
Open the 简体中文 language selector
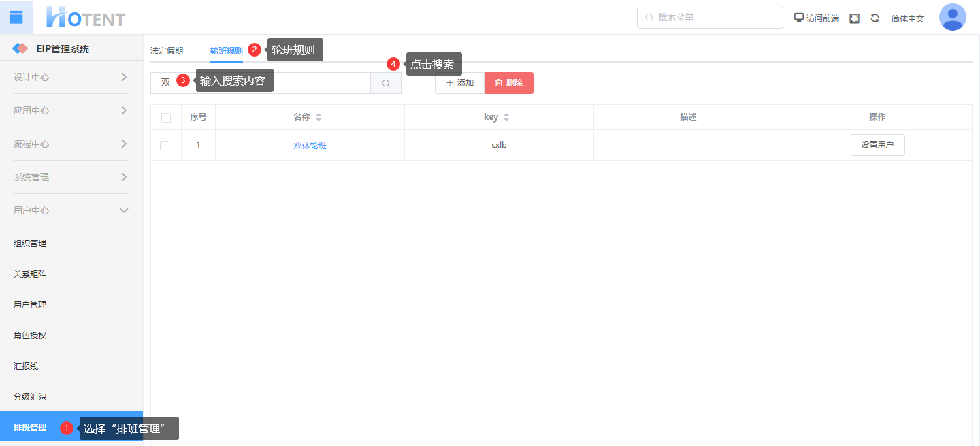coord(908,18)
